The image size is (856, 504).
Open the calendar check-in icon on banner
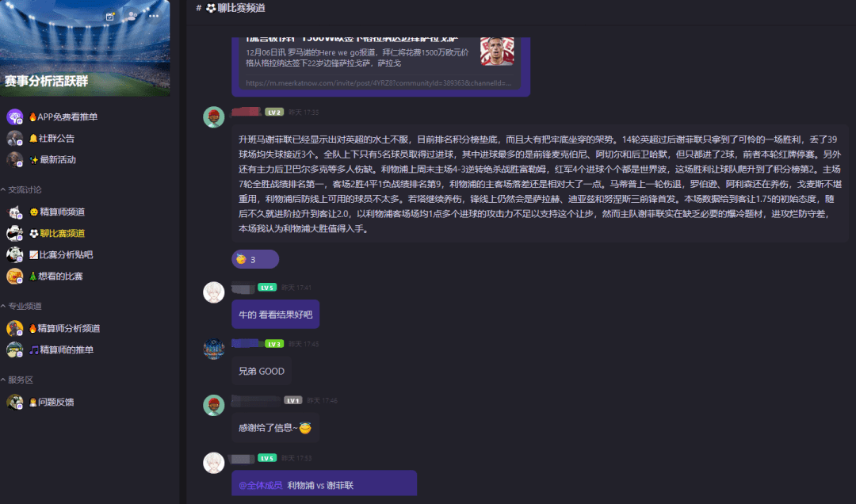(x=110, y=17)
